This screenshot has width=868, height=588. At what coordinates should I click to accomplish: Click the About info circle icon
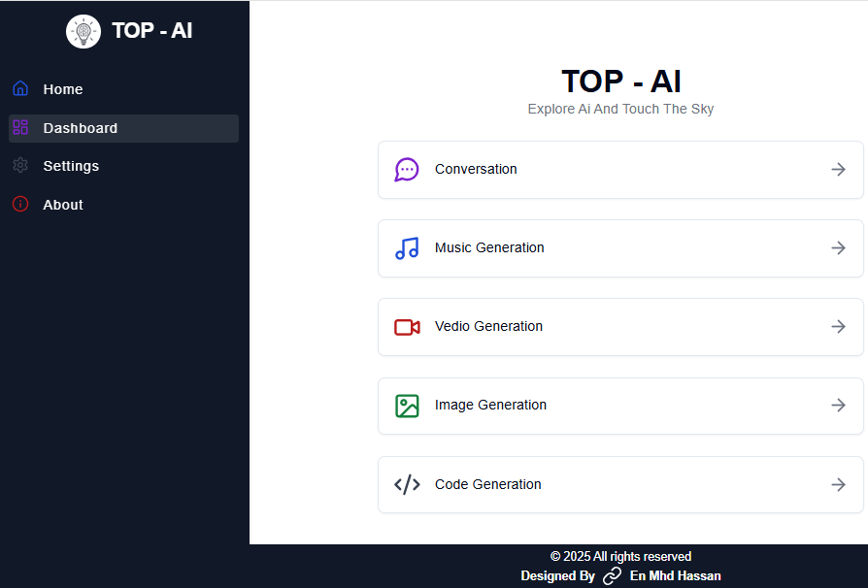coord(20,205)
